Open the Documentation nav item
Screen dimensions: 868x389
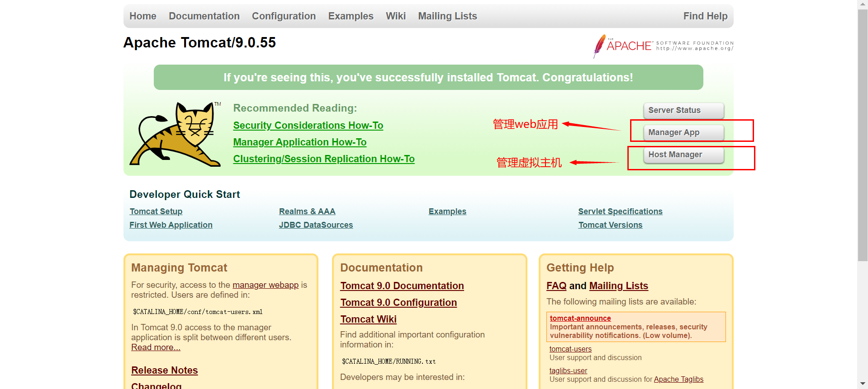(x=204, y=16)
